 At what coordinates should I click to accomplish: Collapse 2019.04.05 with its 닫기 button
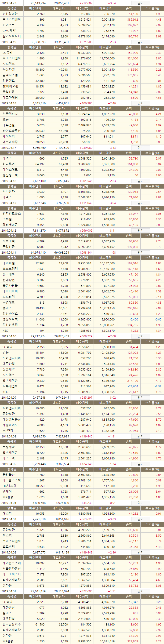[x=141, y=464]
